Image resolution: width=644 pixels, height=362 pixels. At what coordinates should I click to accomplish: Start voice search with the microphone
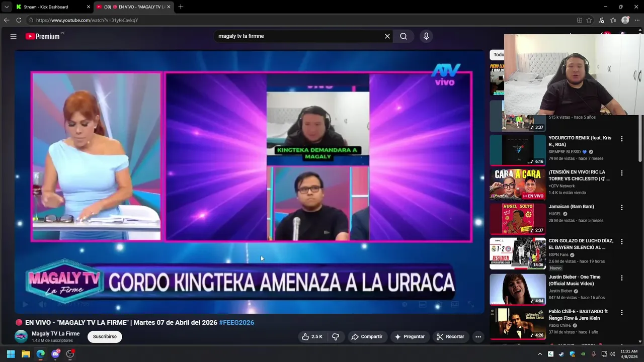(x=426, y=36)
